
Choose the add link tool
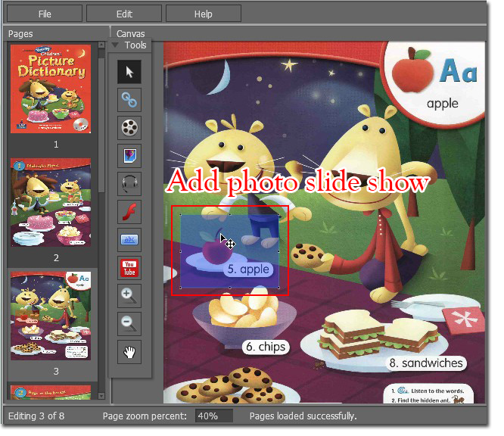coord(129,100)
